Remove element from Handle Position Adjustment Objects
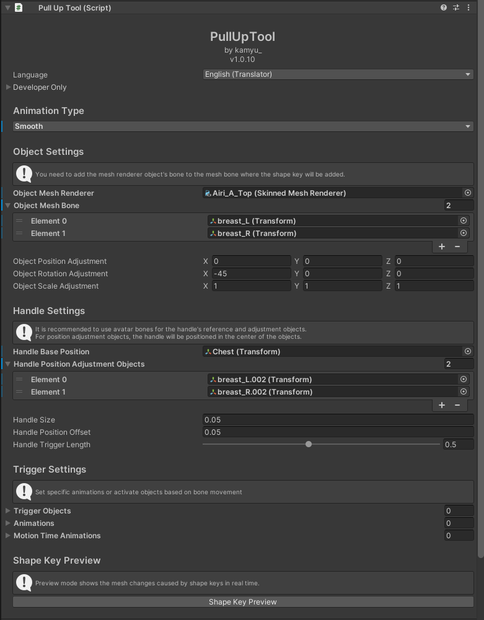 coord(458,405)
